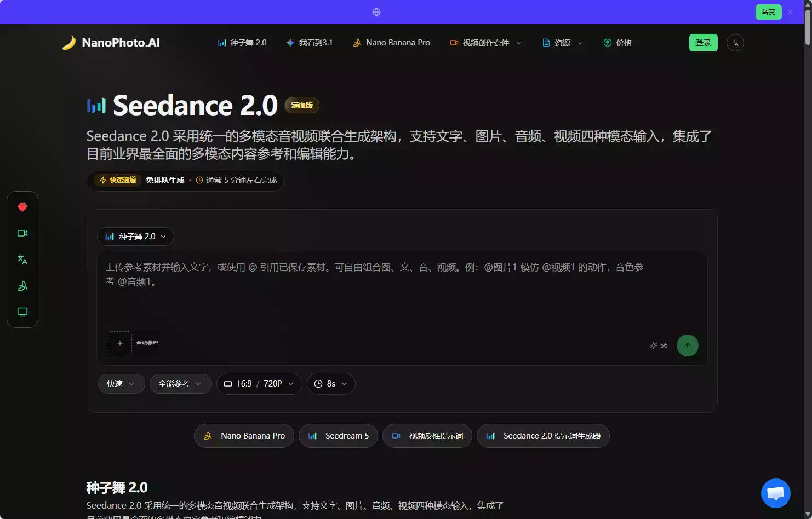The width and height of the screenshot is (812, 519).
Task: Focus the prompt text input area
Action: [402, 290]
